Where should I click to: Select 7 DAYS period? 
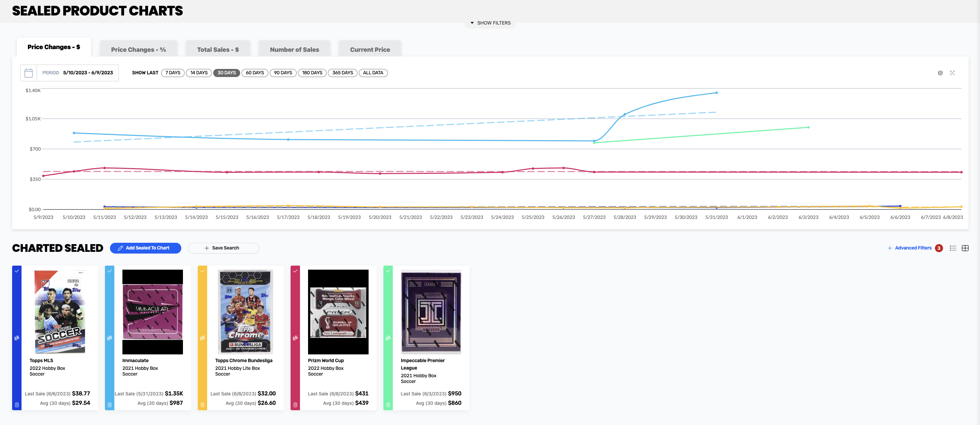coord(173,73)
